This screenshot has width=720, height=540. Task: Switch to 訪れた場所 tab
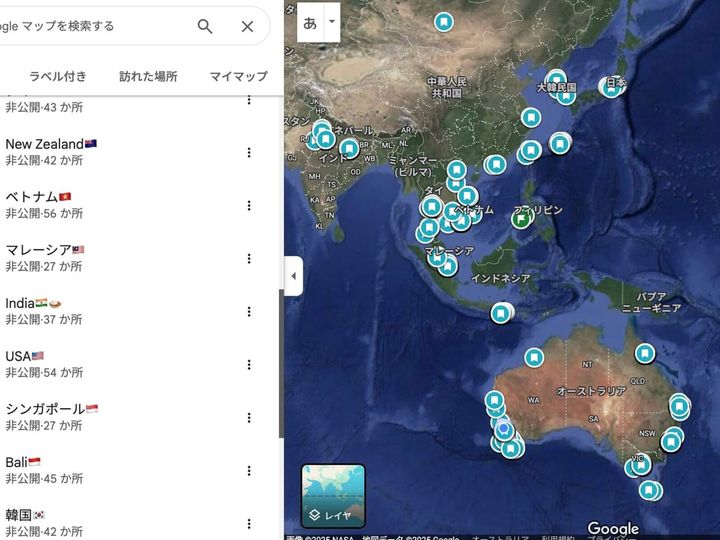point(148,76)
